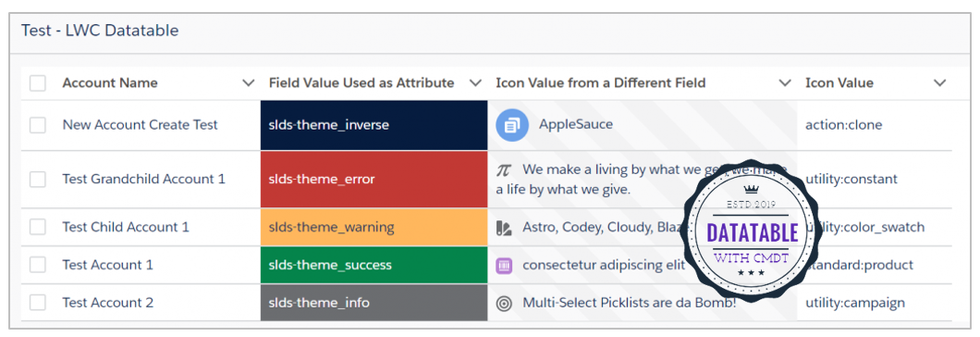Tick the checkbox next to Test Account 2
Screen dimensions: 980x337
tap(38, 303)
